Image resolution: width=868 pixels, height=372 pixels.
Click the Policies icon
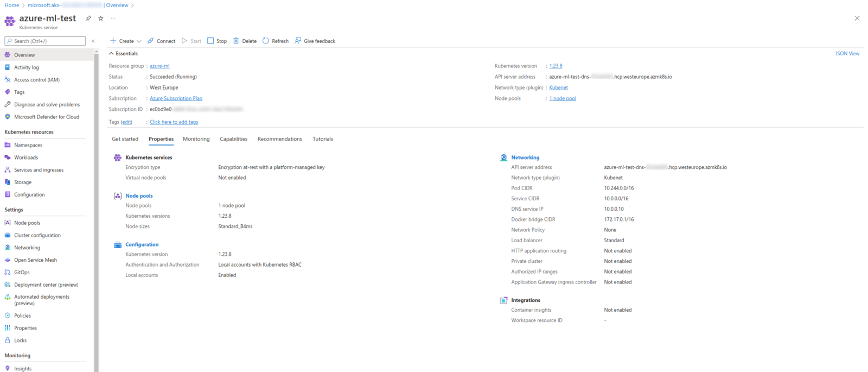[8, 316]
